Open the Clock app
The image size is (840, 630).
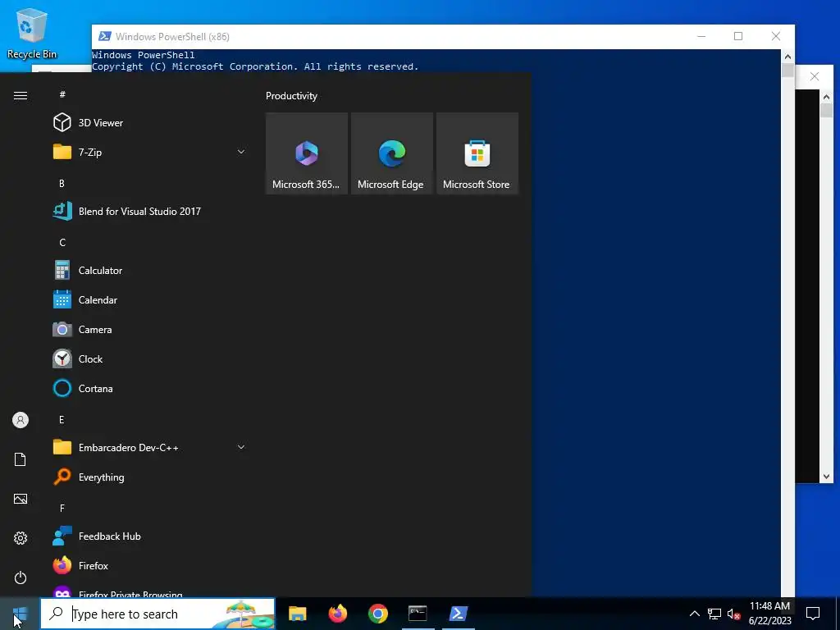[149, 359]
